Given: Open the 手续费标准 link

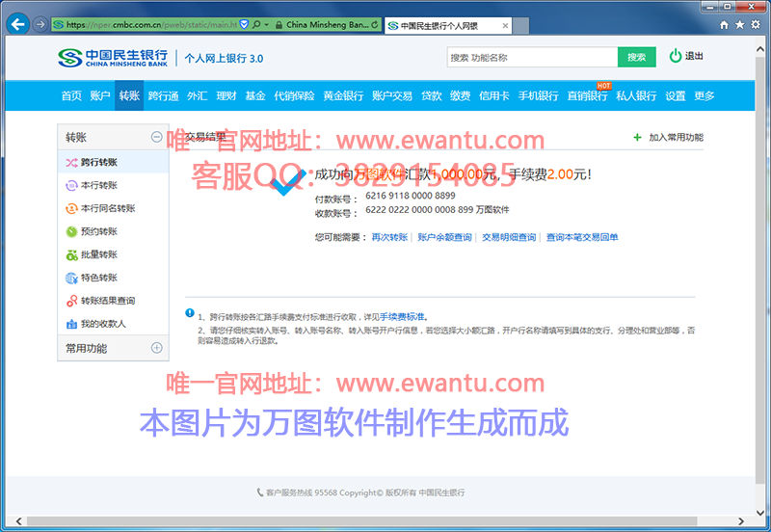Looking at the screenshot, I should 402,317.
